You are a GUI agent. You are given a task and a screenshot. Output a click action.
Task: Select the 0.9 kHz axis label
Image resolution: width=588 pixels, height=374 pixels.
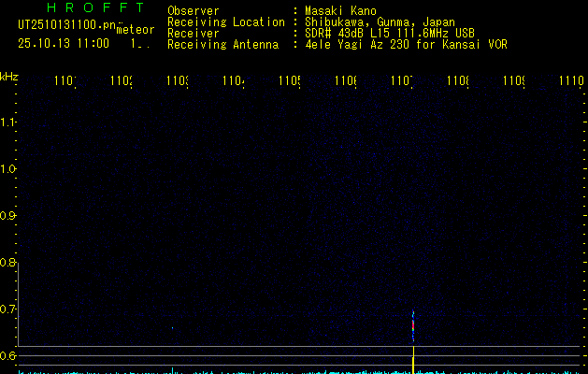(8, 216)
